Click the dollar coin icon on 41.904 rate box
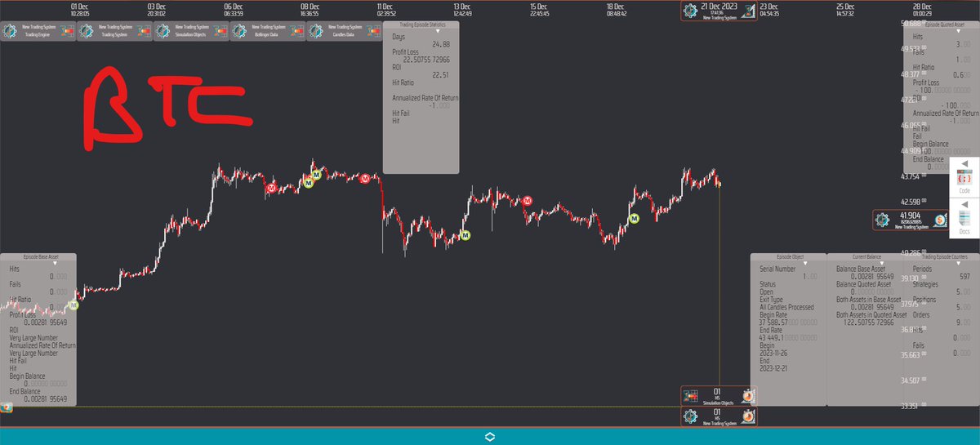Viewport: 980px width, 445px height. tap(940, 220)
